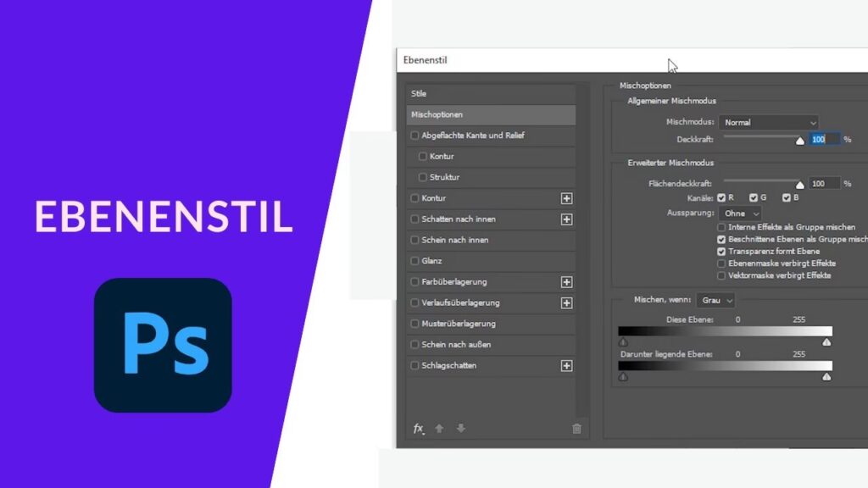Image resolution: width=868 pixels, height=488 pixels.
Task: Add another Farbüberlagerung with plus icon
Action: 566,282
